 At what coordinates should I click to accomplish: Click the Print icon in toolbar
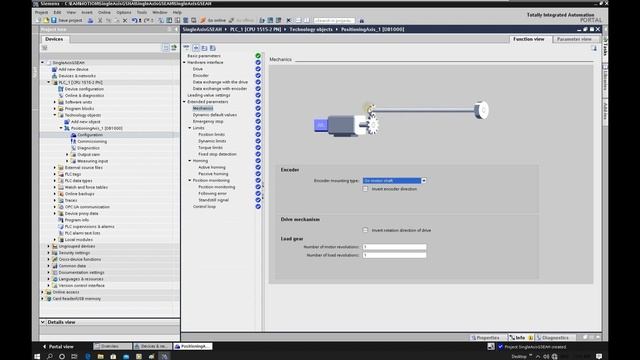(90, 20)
